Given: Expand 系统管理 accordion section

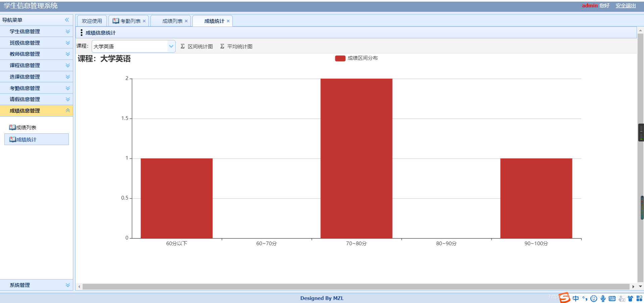Looking at the screenshot, I should click(36, 285).
